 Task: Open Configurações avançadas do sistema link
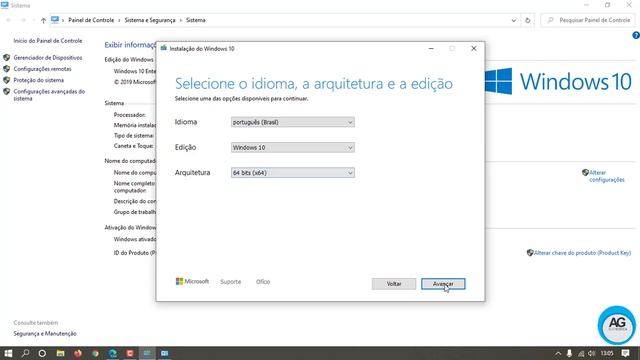(x=49, y=95)
